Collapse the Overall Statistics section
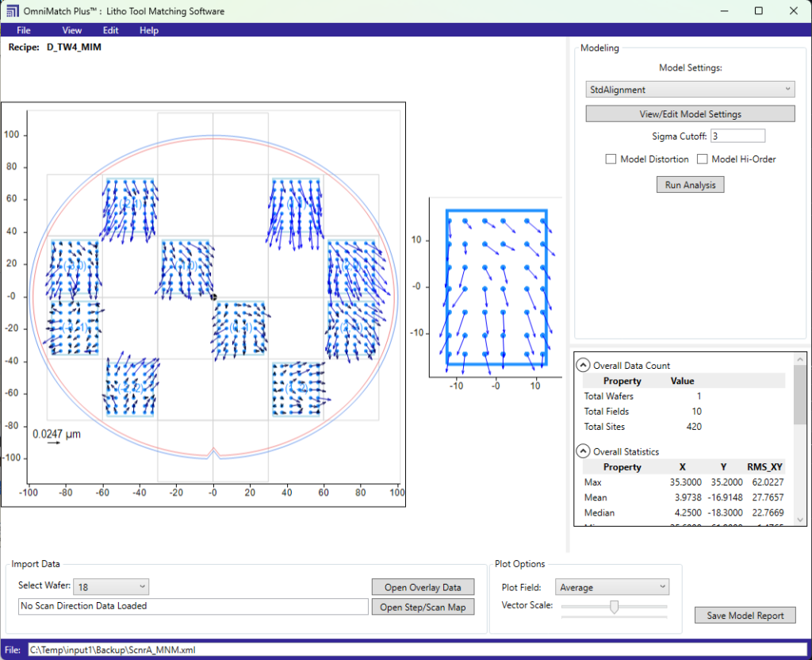Screen dimensions: 812x660 583,451
